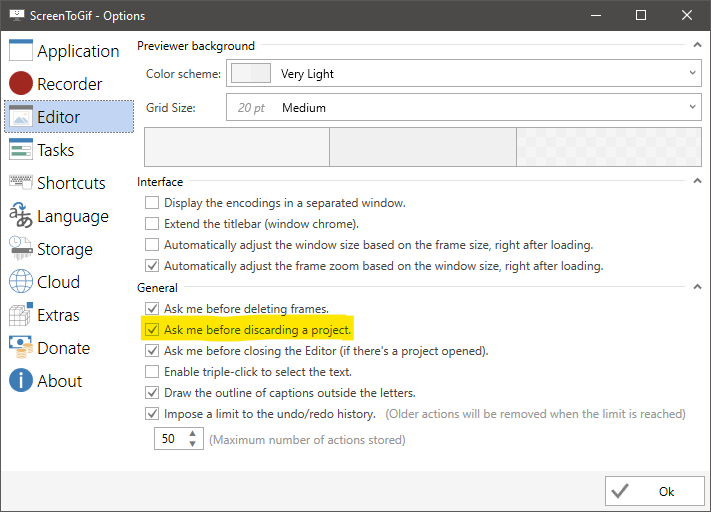Switch to Extras tab label
Image resolution: width=711 pixels, height=512 pixels.
pyautogui.click(x=58, y=315)
